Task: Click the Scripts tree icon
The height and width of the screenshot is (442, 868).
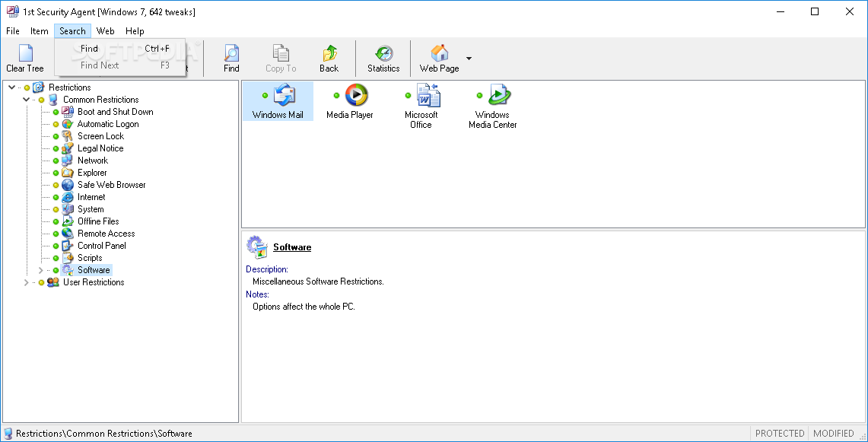Action: pyautogui.click(x=68, y=258)
